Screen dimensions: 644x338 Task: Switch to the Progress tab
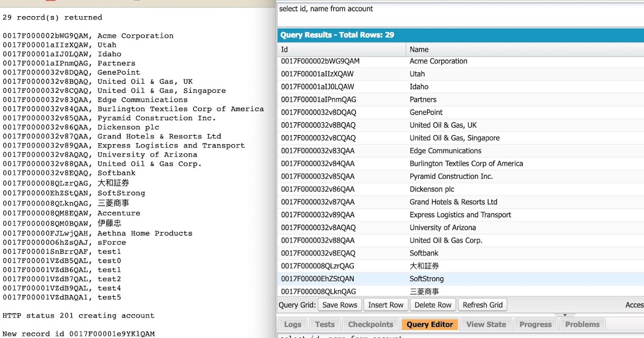pyautogui.click(x=535, y=324)
